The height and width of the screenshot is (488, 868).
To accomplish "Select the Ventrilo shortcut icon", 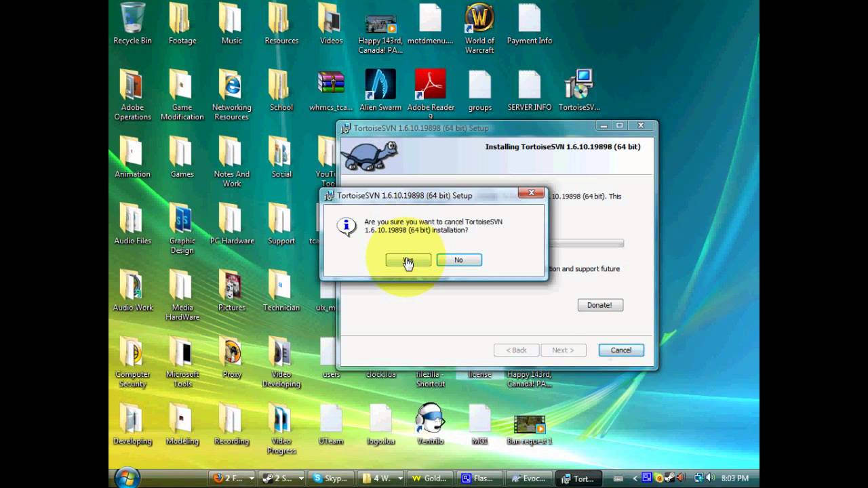I will [430, 424].
